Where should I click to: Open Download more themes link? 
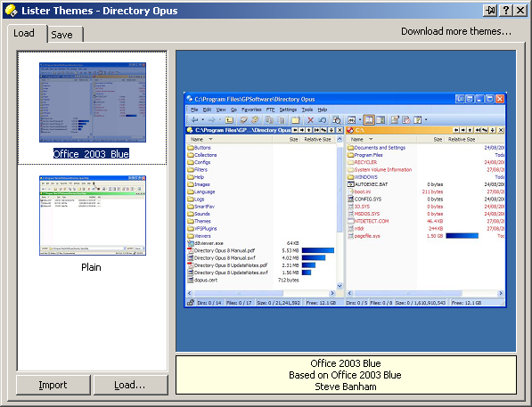(x=456, y=31)
